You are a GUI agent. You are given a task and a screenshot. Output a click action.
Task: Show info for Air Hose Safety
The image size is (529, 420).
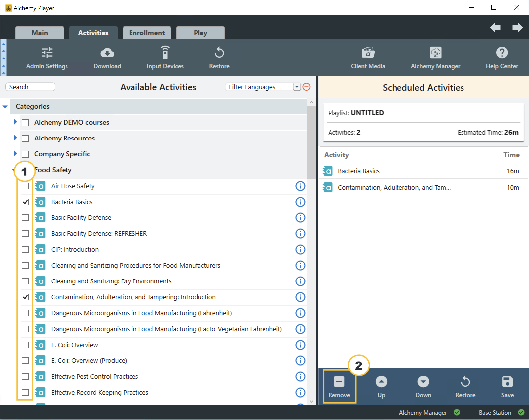(300, 186)
